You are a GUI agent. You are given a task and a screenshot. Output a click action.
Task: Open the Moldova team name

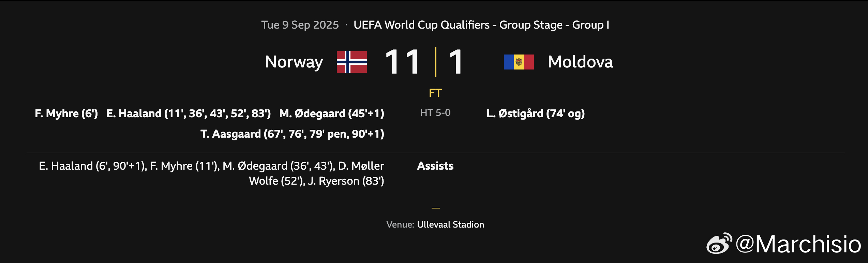click(x=580, y=62)
